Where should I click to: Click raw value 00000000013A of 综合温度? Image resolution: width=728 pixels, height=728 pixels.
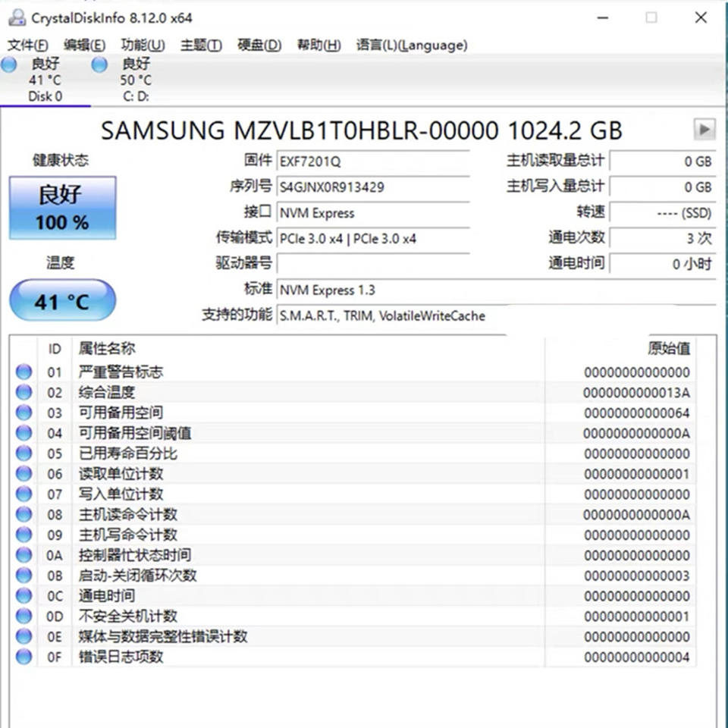[636, 393]
